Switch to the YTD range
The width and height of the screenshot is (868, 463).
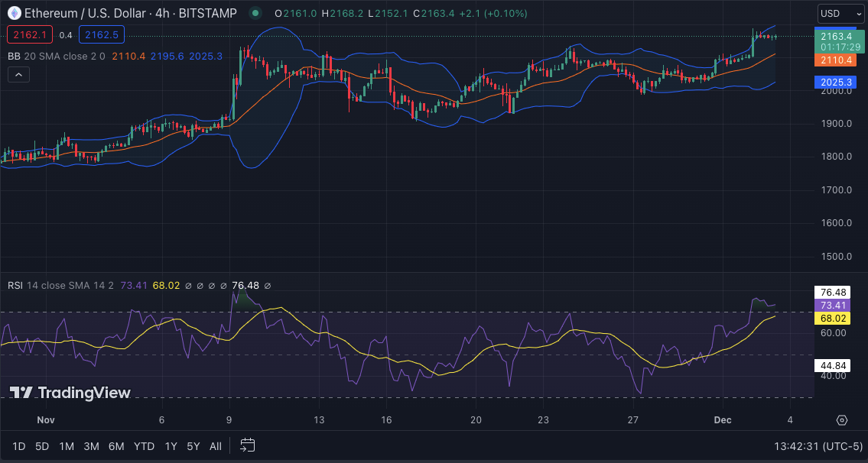144,446
